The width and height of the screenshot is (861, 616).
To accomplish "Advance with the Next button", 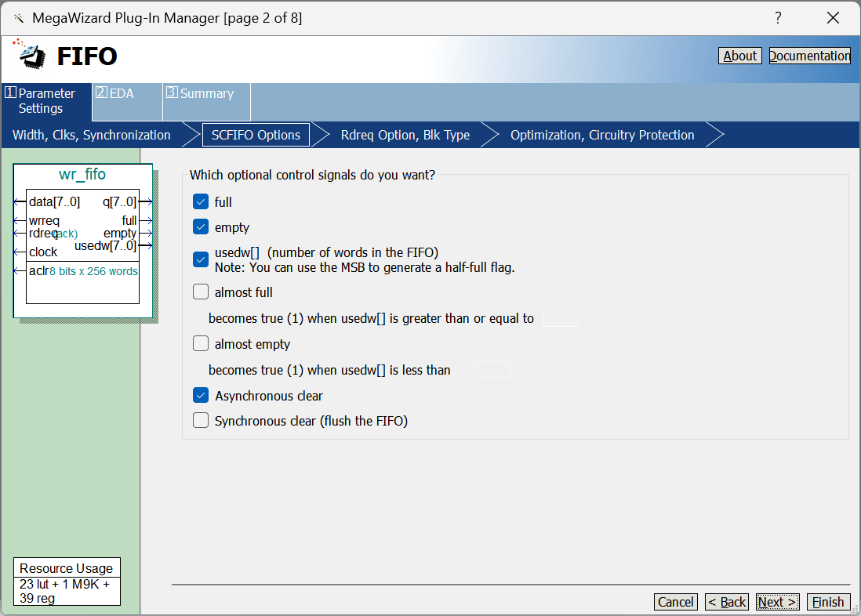I will click(x=778, y=602).
